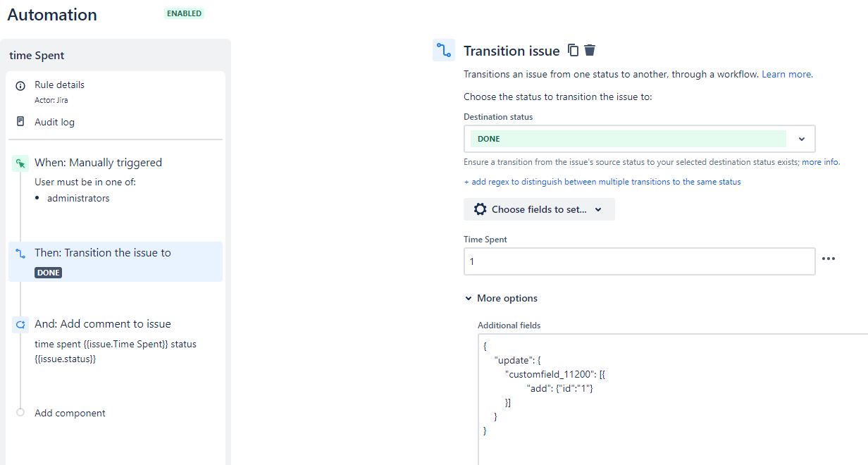
Task: Click the transition step icon in sidebar
Action: pyautogui.click(x=20, y=253)
